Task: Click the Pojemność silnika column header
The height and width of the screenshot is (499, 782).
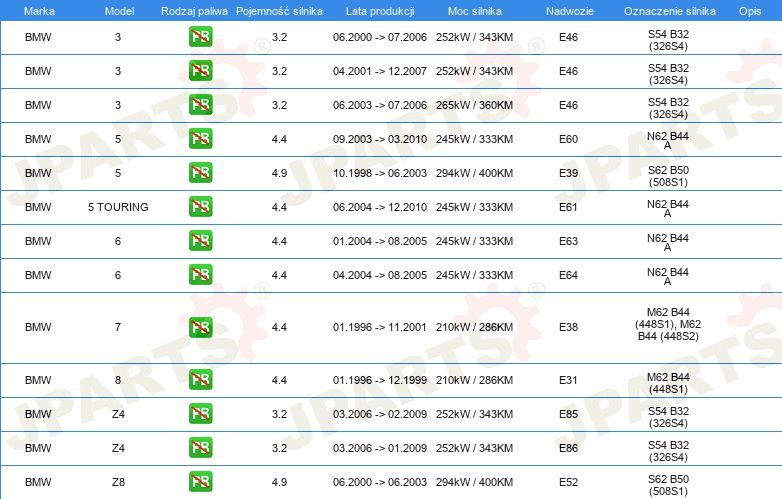Action: [279, 9]
